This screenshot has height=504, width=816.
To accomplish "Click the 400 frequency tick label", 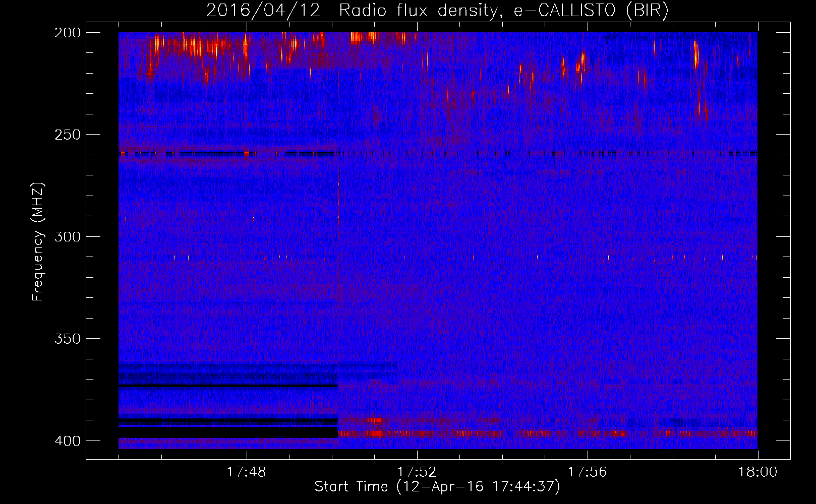I will click(67, 441).
